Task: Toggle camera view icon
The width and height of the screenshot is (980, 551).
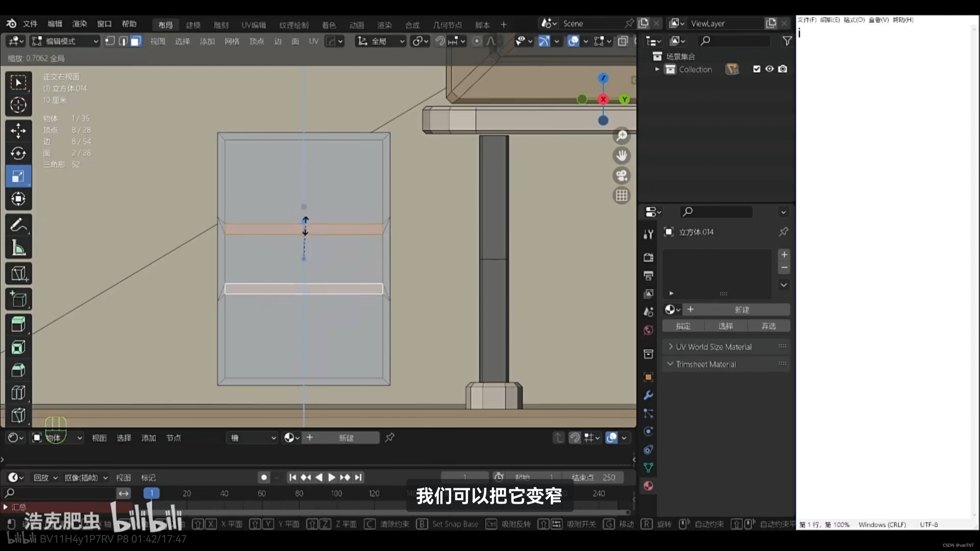Action: coord(622,176)
